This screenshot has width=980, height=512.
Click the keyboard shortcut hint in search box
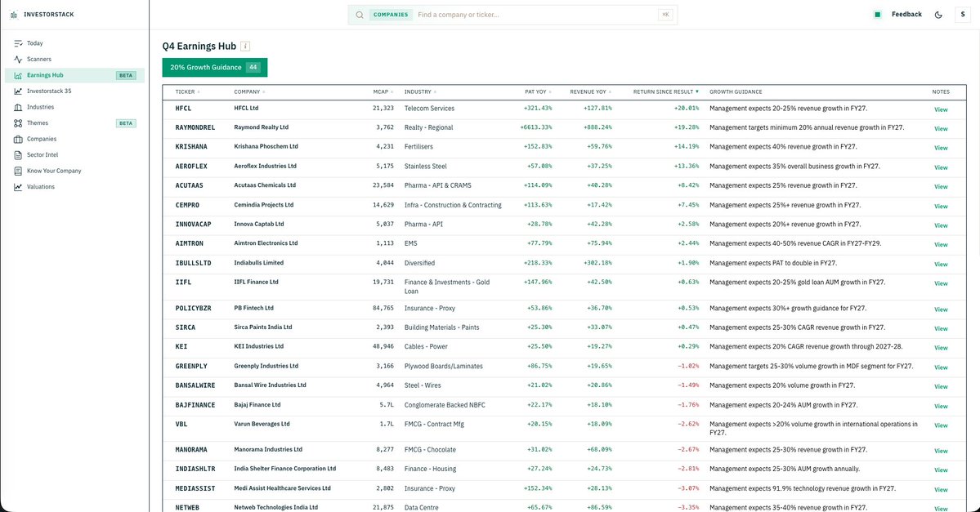coord(665,15)
